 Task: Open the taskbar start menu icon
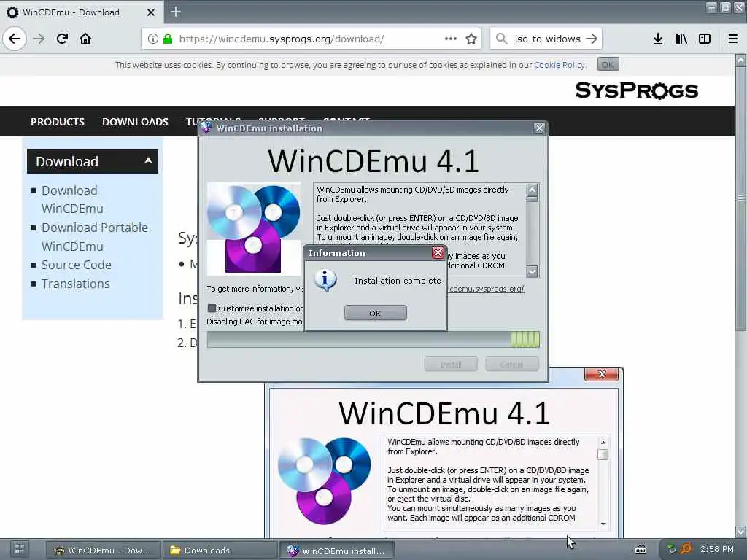coord(20,550)
